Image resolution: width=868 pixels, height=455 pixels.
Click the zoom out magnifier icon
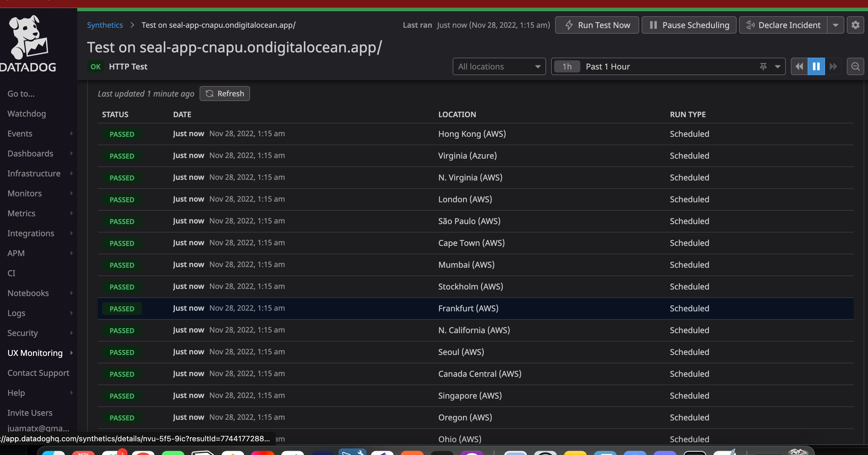(x=855, y=66)
